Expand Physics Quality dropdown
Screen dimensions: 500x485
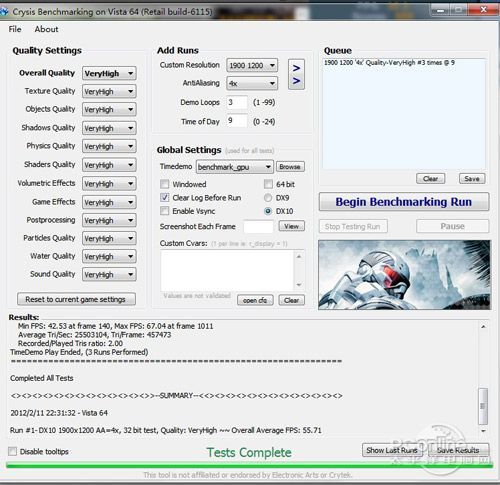(109, 146)
